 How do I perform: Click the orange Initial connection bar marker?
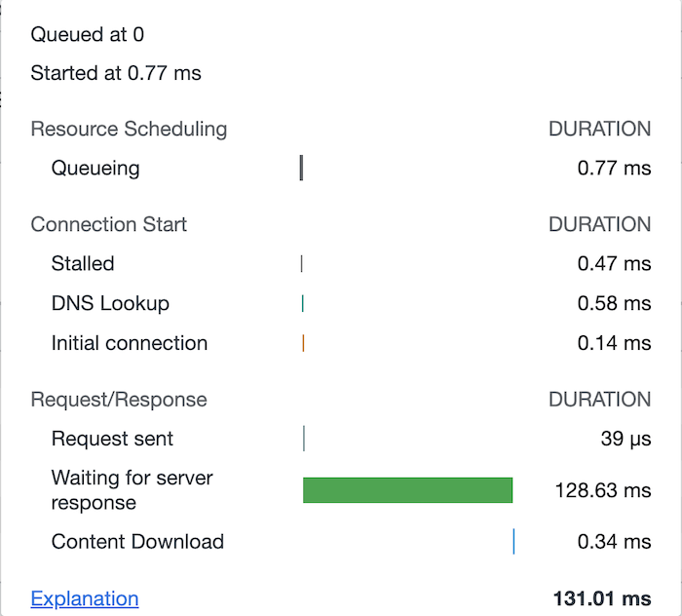coord(303,343)
